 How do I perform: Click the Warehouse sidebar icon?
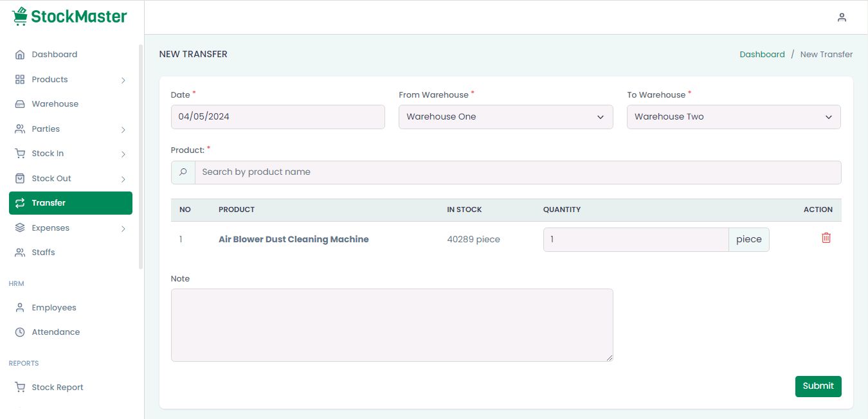point(20,104)
